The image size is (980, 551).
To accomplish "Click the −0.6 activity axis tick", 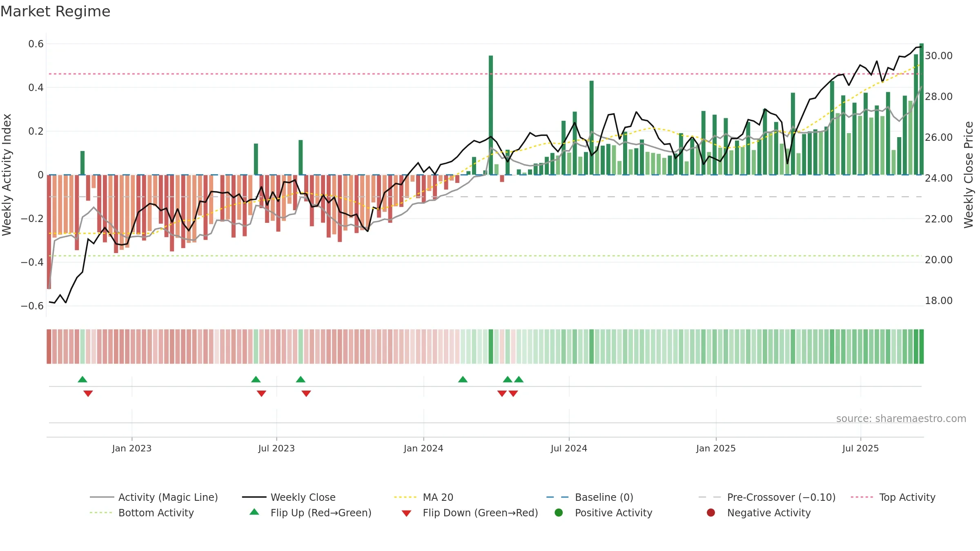I will coord(32,306).
